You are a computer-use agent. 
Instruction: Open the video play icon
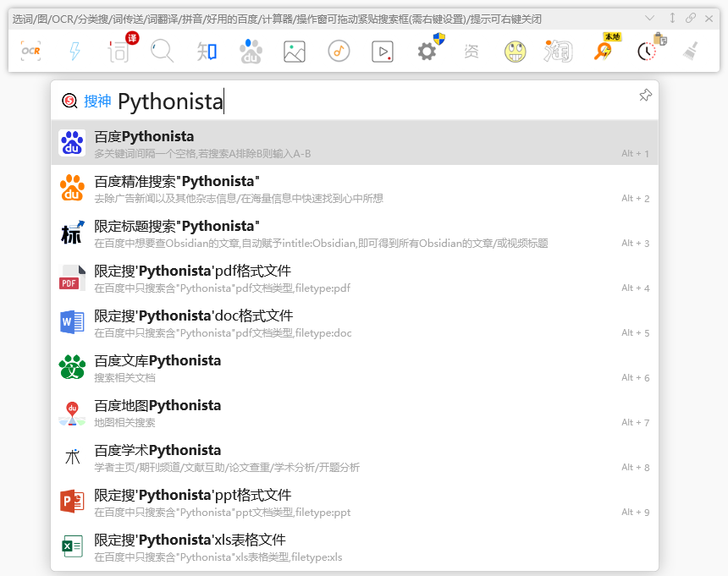pyautogui.click(x=383, y=51)
